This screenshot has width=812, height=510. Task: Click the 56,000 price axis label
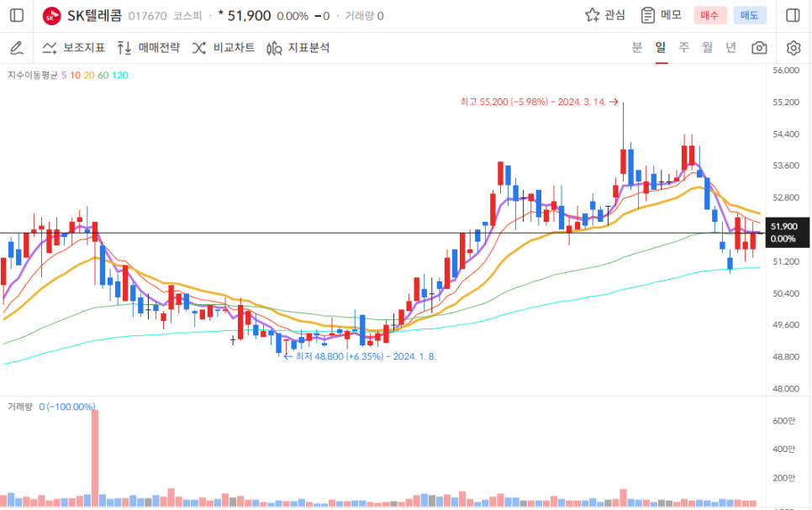coord(786,71)
